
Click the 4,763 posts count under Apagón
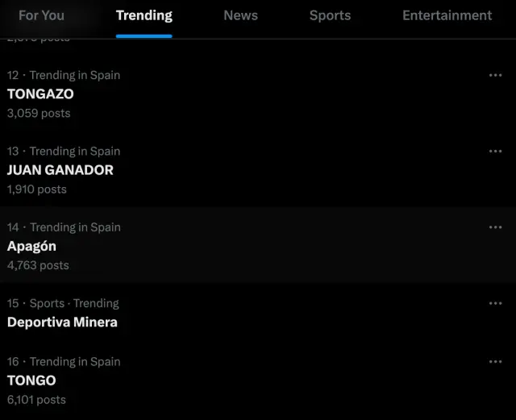pyautogui.click(x=38, y=265)
